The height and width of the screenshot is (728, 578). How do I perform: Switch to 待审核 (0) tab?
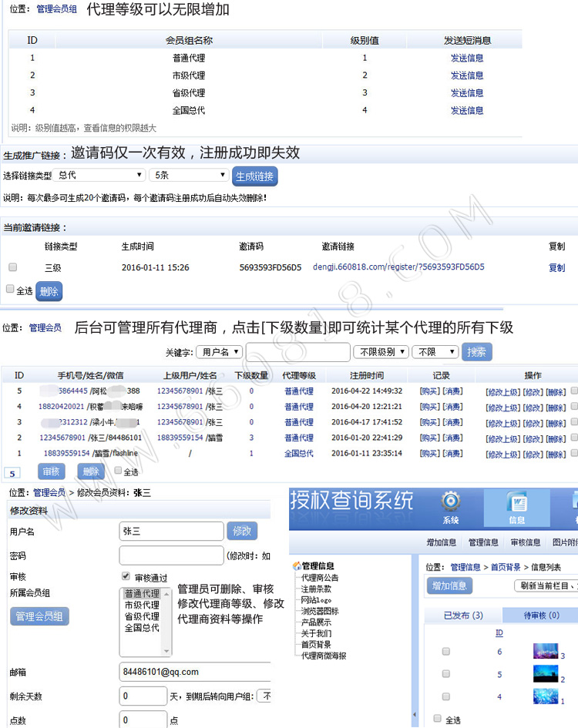click(x=541, y=616)
